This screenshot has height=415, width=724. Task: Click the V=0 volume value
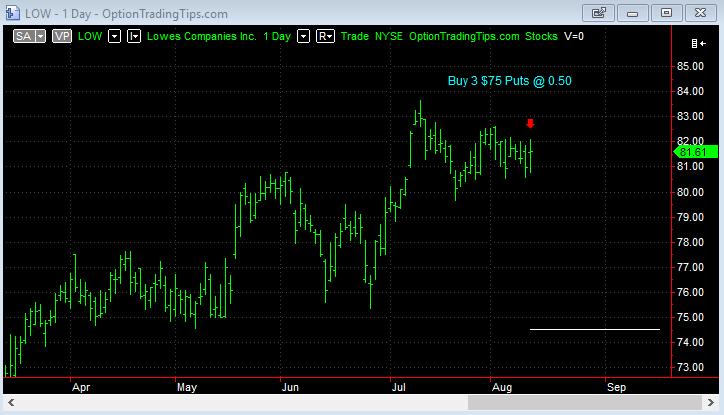(574, 36)
